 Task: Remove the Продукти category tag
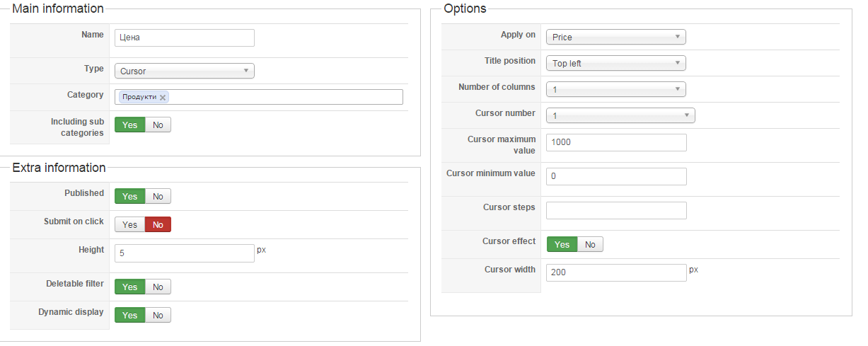pos(163,98)
